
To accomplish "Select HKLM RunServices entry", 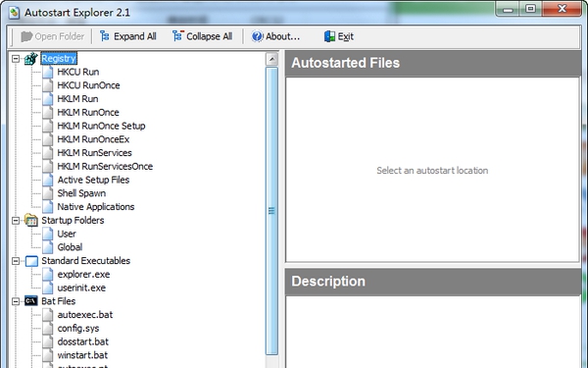I will pyautogui.click(x=94, y=153).
